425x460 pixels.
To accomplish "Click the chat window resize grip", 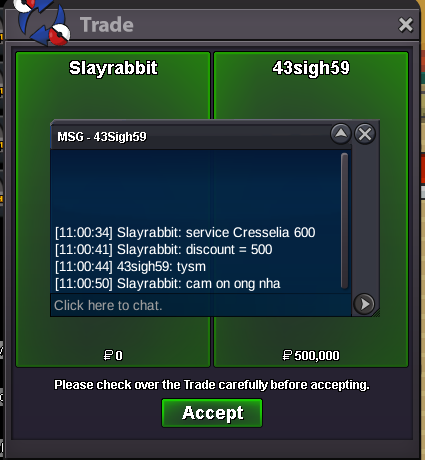I will click(x=376, y=313).
